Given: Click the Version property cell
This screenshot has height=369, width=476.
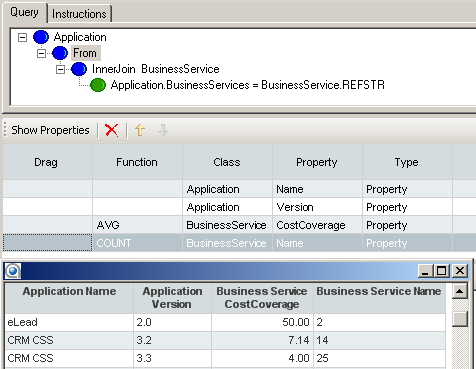Looking at the screenshot, I should pyautogui.click(x=317, y=207).
